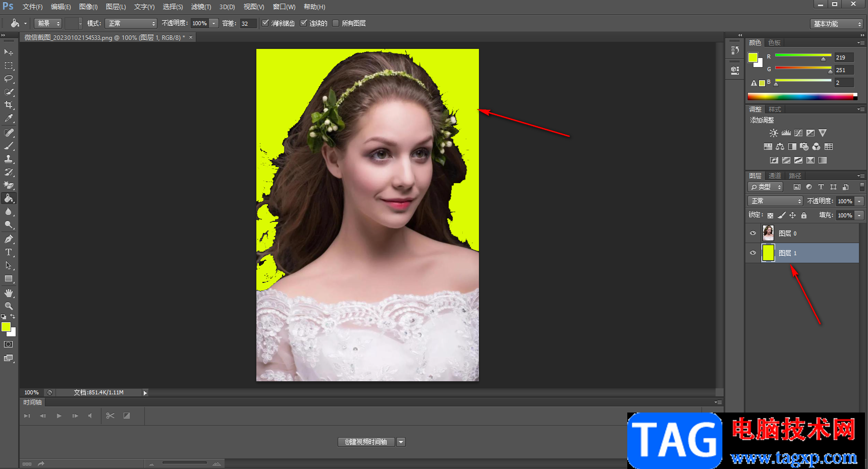Screen dimensions: 868x469
Task: Click the 创建视频时间轴 button
Action: (366, 442)
